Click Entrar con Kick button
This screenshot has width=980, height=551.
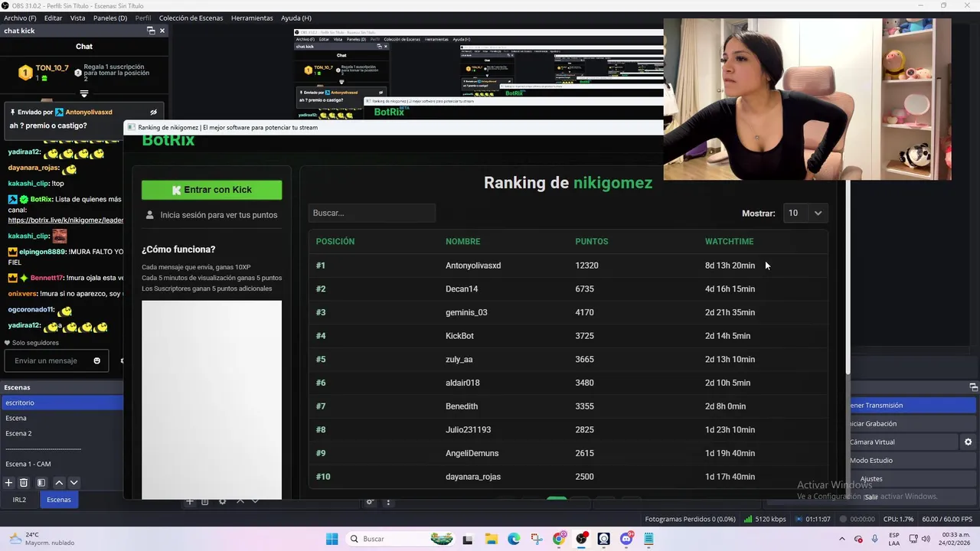pos(211,190)
